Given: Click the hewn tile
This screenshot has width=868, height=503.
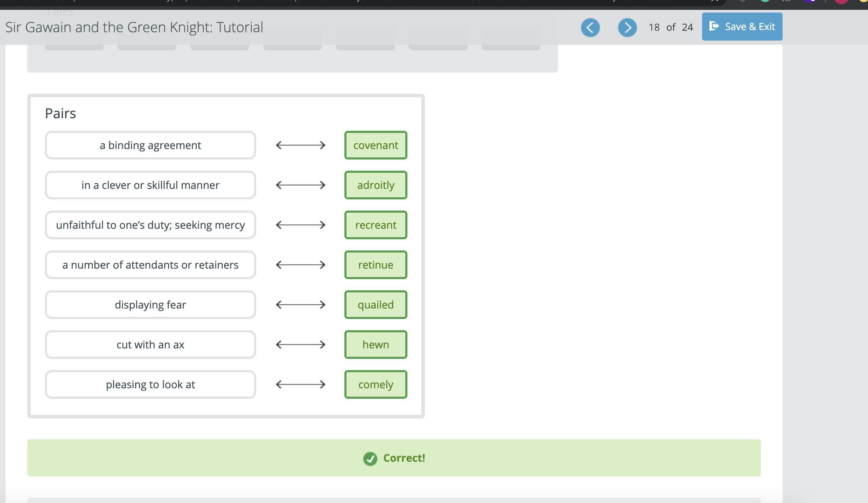Looking at the screenshot, I should coord(376,345).
